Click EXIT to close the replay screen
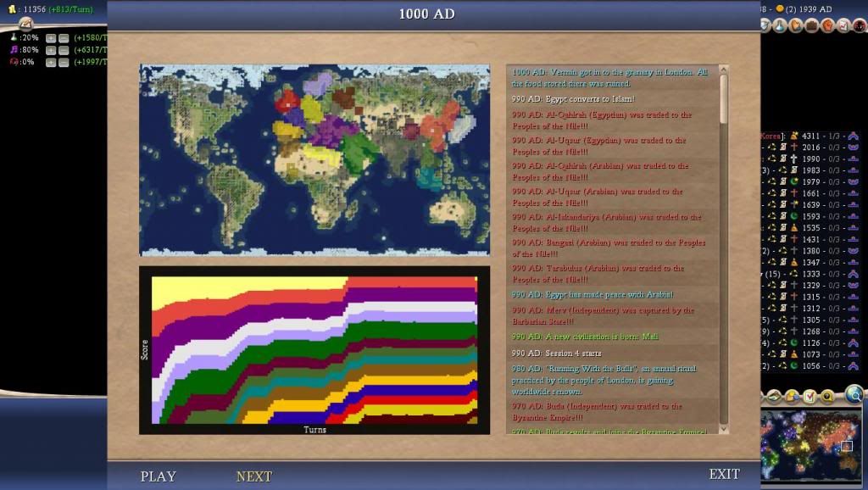This screenshot has height=490, width=868. [x=724, y=474]
